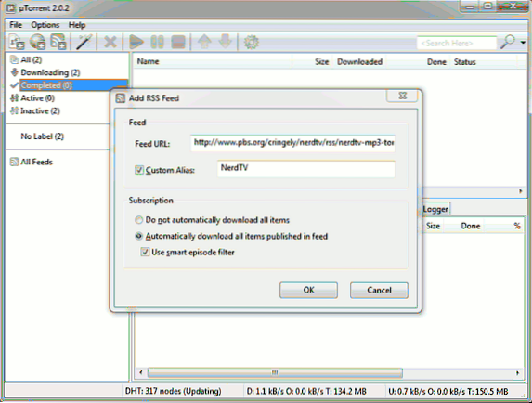
Task: Click Stop torrent toolbar icon
Action: click(178, 42)
